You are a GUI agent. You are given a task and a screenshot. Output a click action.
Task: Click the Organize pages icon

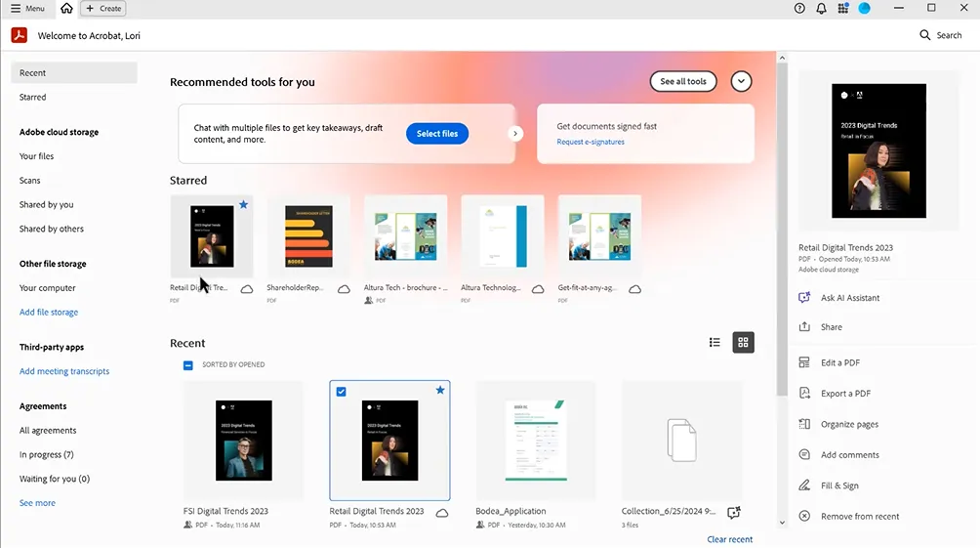click(x=804, y=424)
